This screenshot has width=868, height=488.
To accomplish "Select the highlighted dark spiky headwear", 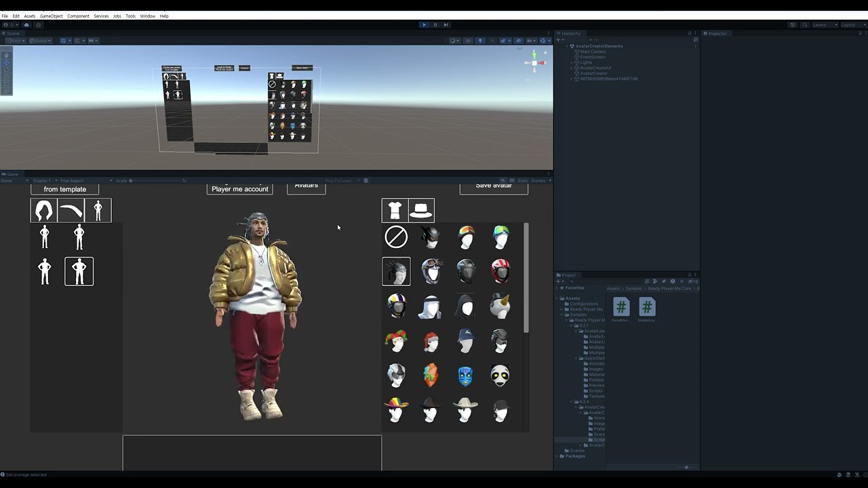I will point(396,271).
